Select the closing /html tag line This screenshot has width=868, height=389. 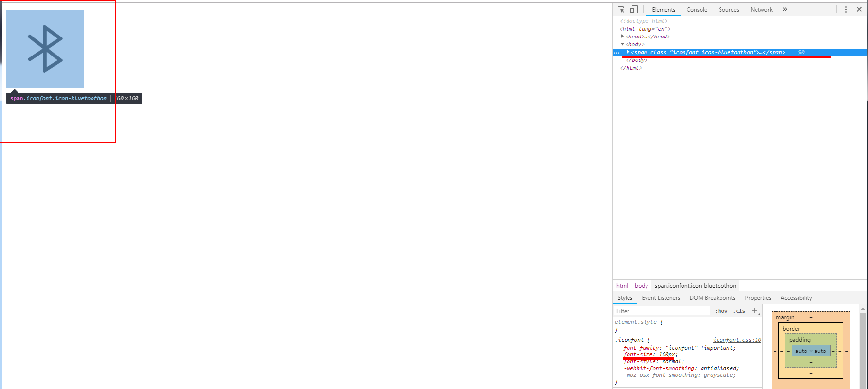(x=631, y=68)
